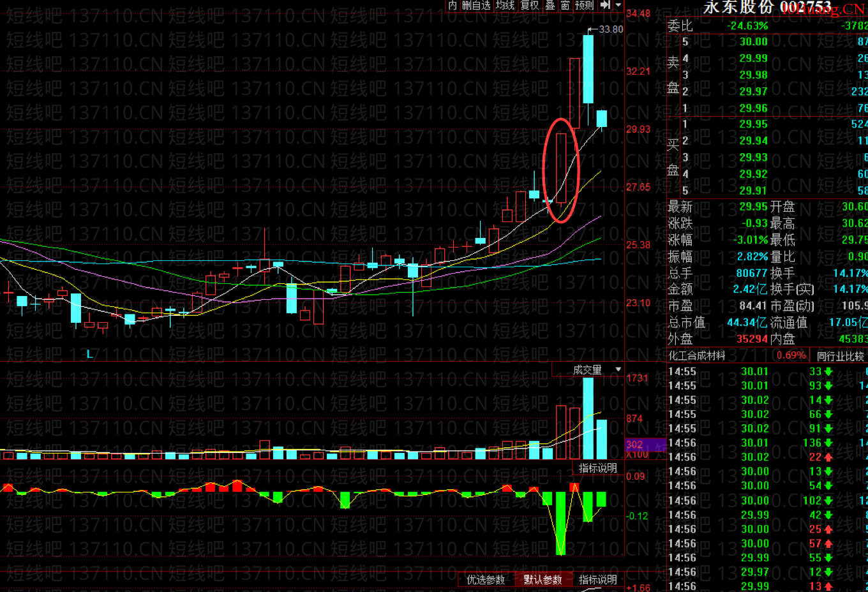Click the 外盘 value 35294

[x=752, y=339]
